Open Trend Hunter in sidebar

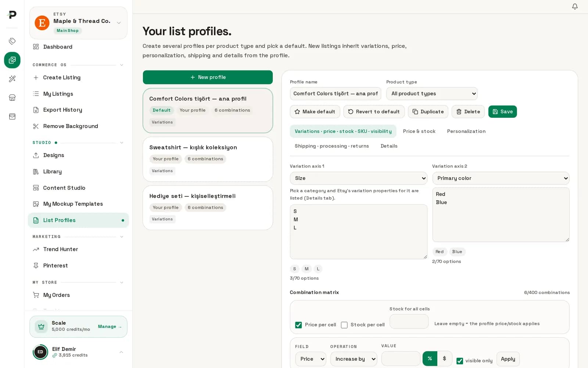pyautogui.click(x=78, y=250)
